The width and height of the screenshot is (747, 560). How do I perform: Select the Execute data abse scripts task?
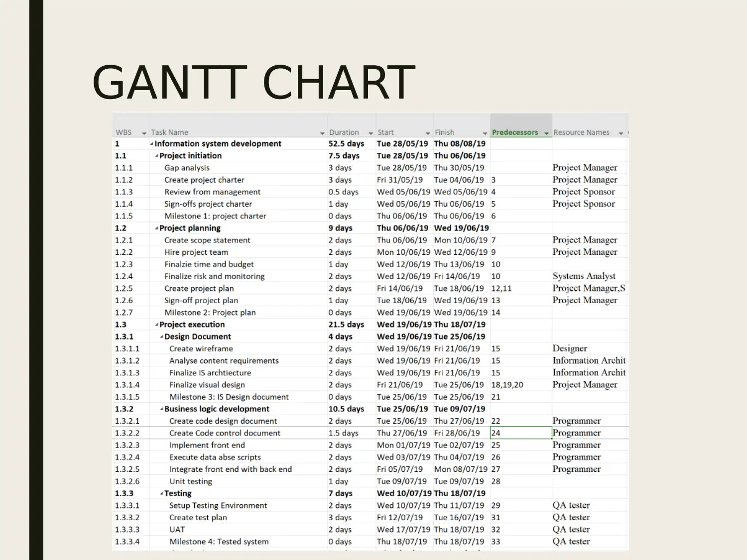click(x=215, y=457)
